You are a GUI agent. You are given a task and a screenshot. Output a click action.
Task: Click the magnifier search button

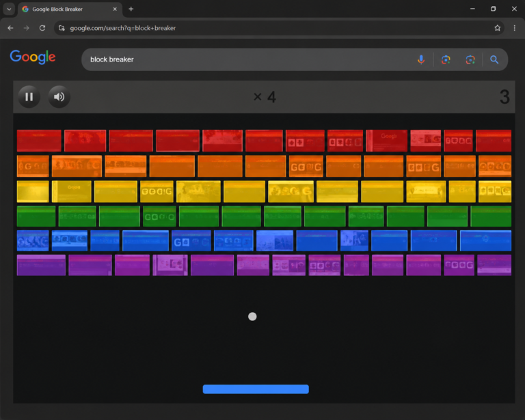(494, 59)
